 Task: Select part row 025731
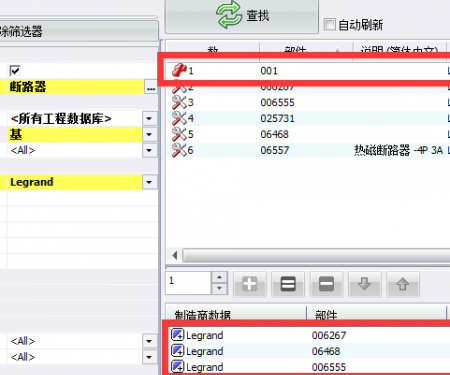coord(307,118)
